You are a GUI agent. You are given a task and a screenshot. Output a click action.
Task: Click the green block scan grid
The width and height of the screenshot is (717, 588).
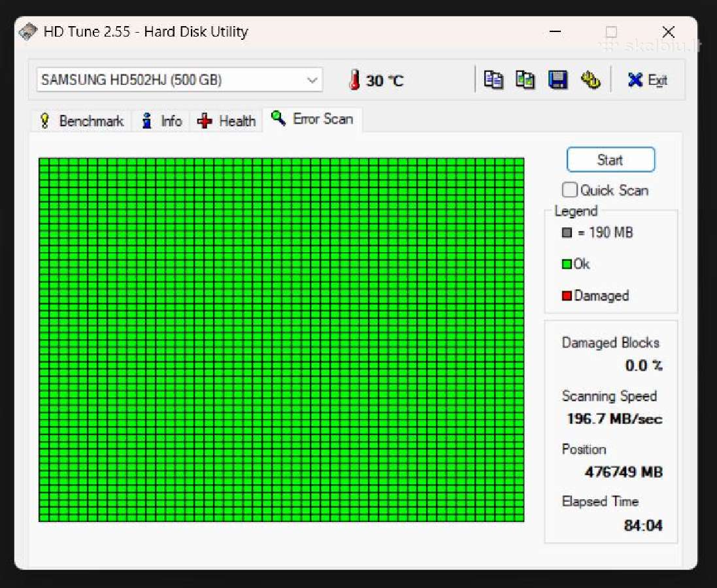pyautogui.click(x=281, y=340)
